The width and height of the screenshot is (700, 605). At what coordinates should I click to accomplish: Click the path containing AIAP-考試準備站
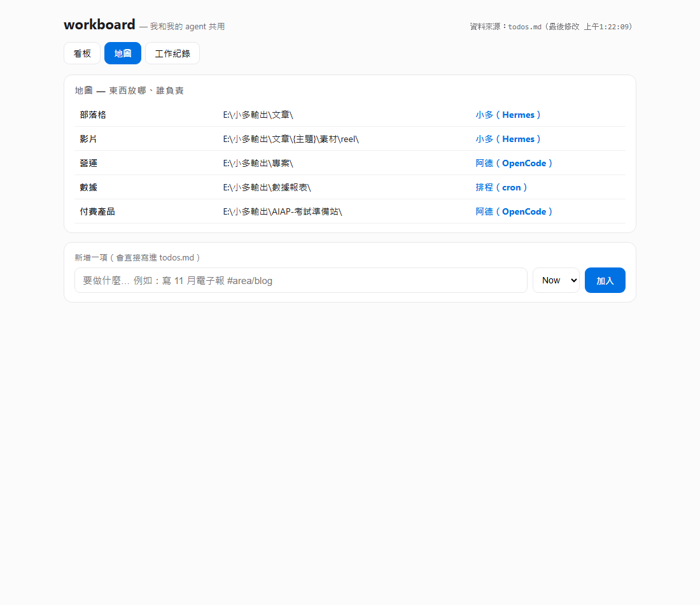(283, 211)
